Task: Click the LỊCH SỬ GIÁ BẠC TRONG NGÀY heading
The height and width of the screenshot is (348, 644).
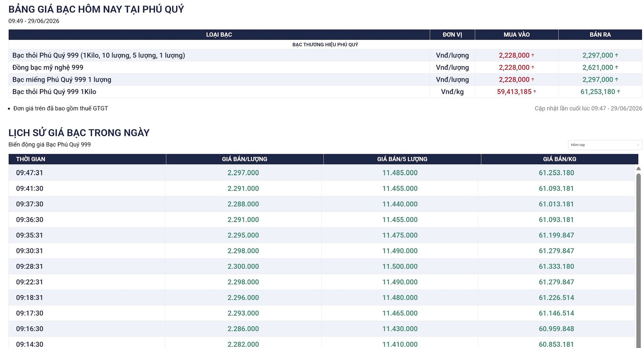Action: (79, 133)
